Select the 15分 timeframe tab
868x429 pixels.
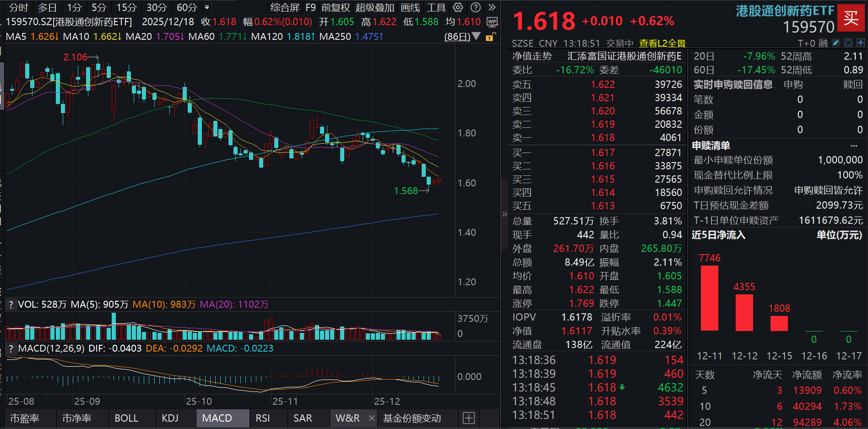pyautogui.click(x=126, y=7)
